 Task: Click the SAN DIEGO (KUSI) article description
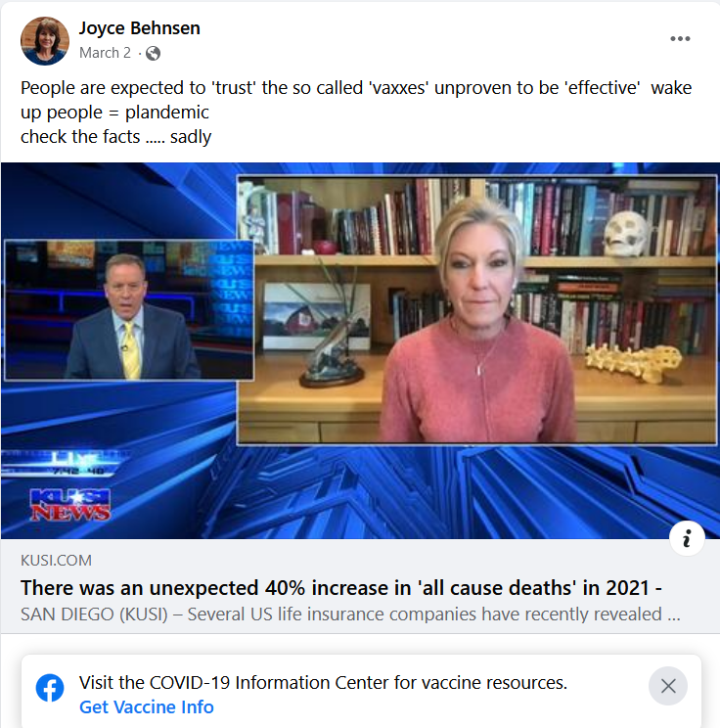350,614
